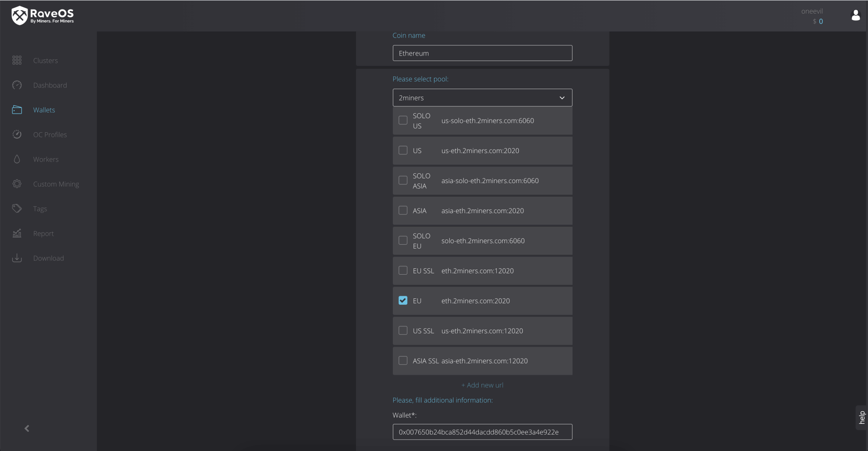868x451 pixels.
Task: Click the asia-eth.2miners.com:12020 address
Action: [x=484, y=361]
